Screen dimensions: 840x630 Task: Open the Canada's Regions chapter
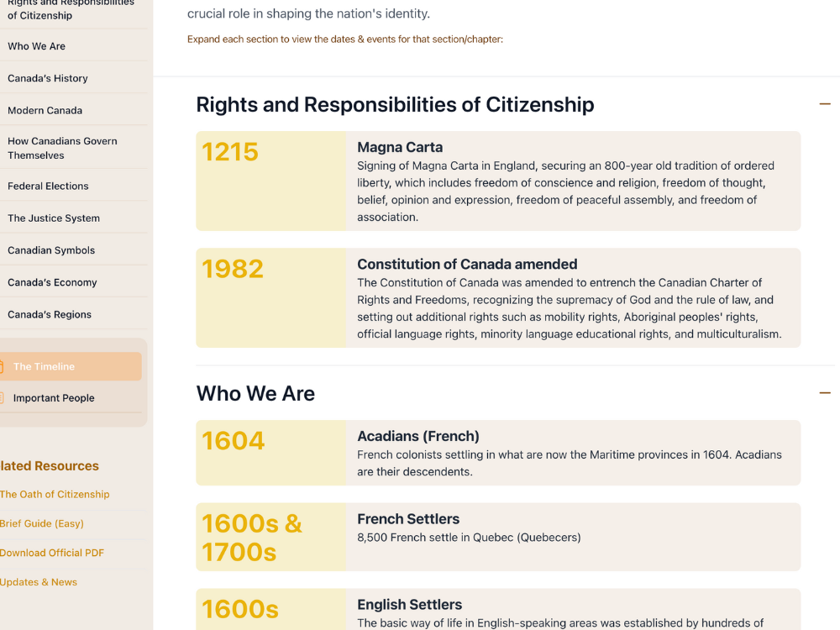[48, 314]
